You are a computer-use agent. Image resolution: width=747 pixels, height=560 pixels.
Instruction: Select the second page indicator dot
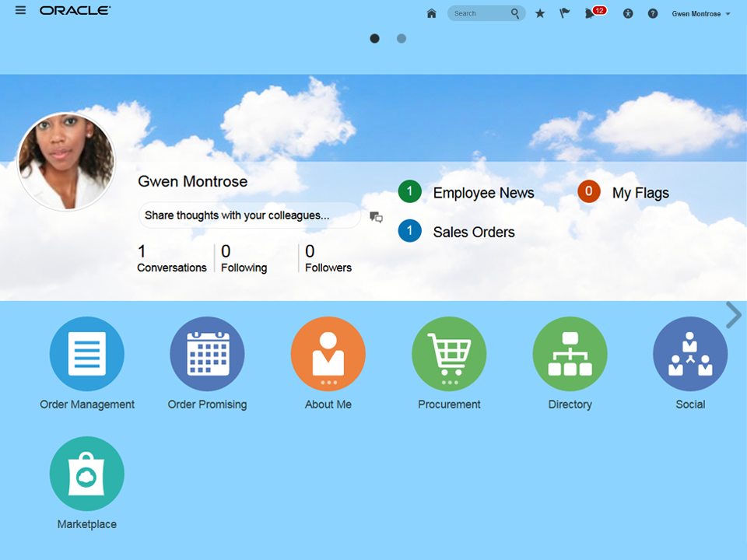(x=402, y=39)
